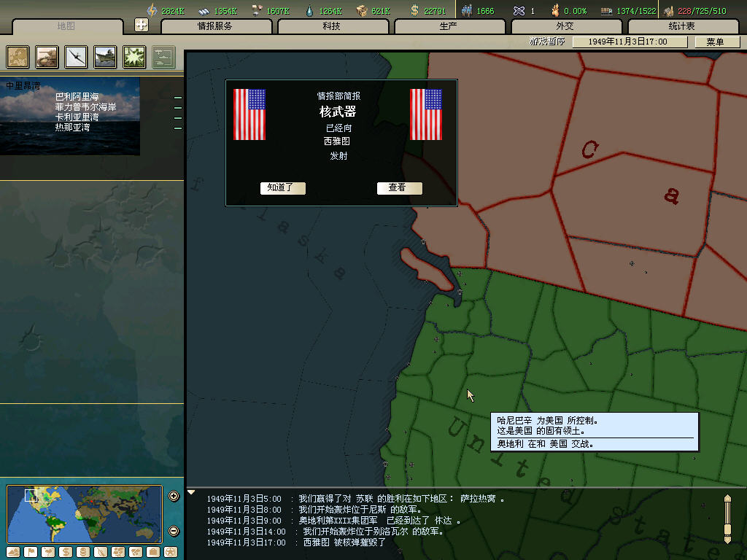
Task: Select the air units aircraft icon
Action: (x=76, y=57)
